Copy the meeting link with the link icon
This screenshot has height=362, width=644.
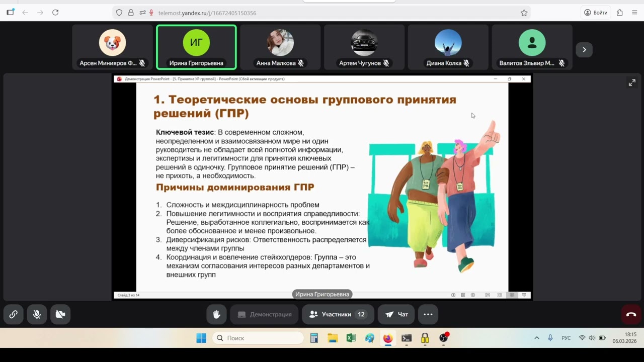click(14, 314)
